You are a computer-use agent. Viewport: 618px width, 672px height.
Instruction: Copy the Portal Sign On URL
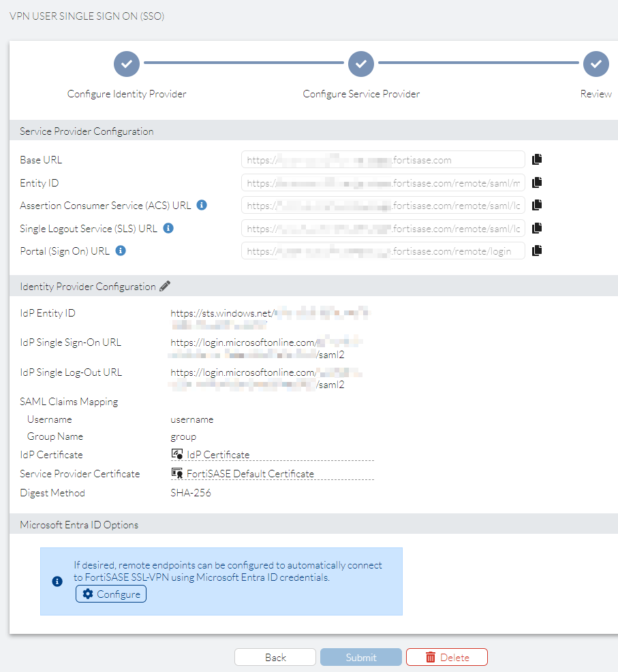coord(536,250)
